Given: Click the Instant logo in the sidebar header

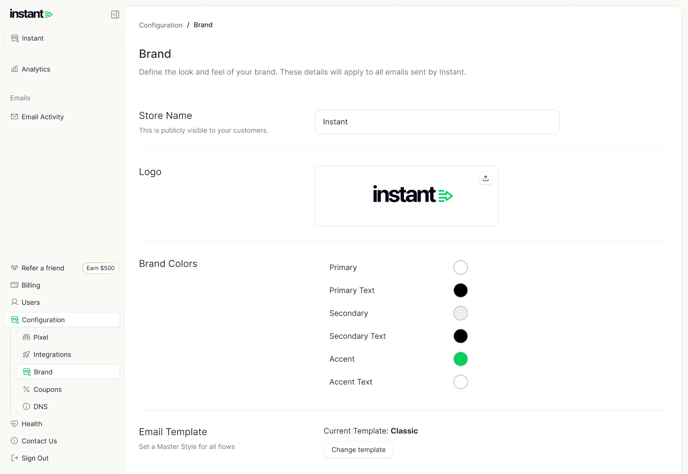Looking at the screenshot, I should pos(31,14).
